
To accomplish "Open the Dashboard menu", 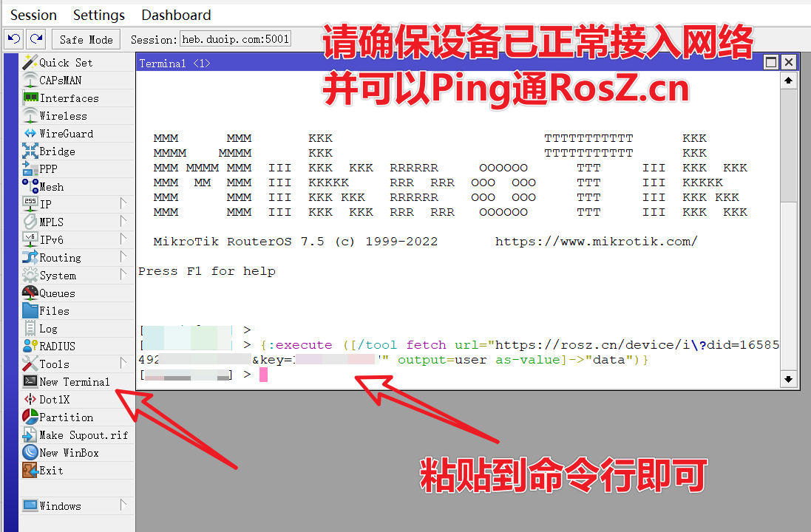I will coord(175,15).
